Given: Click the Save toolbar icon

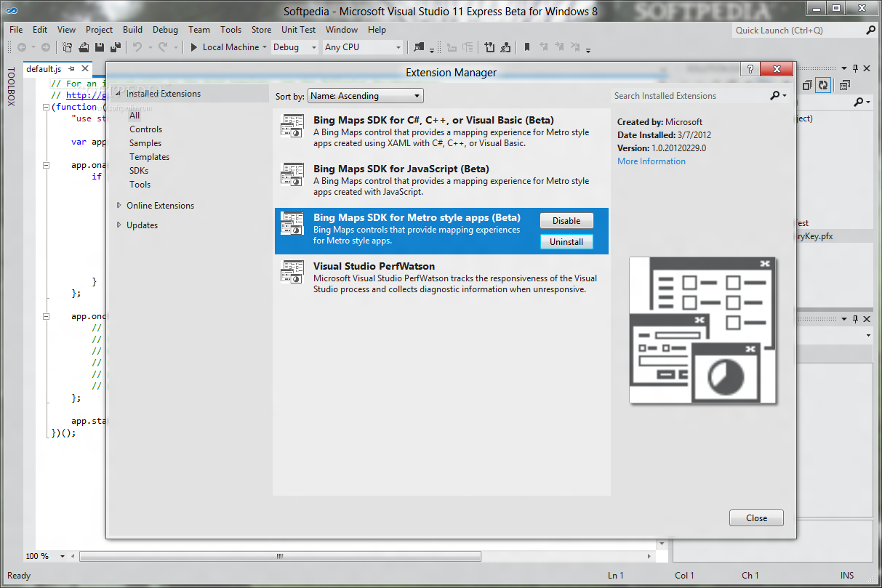Looking at the screenshot, I should [100, 47].
